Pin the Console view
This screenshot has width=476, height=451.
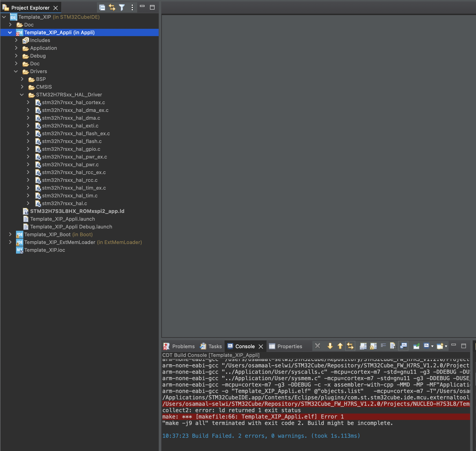click(417, 346)
